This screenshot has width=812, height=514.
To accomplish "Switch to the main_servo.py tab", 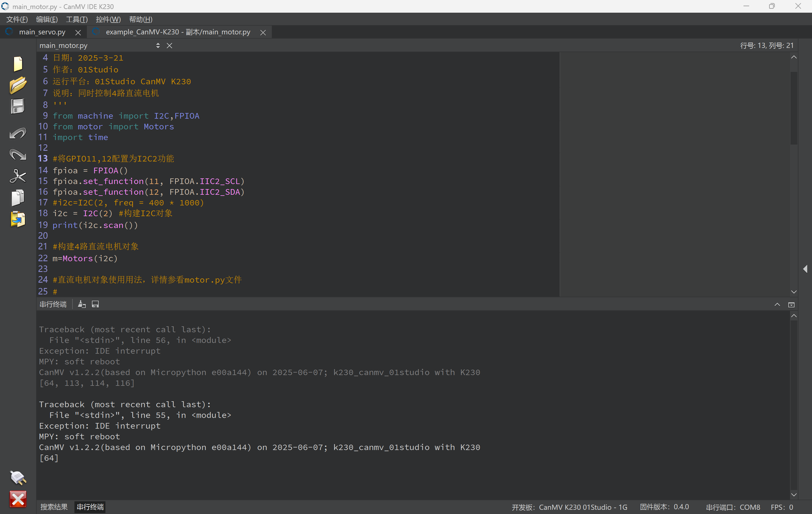I will tap(42, 32).
